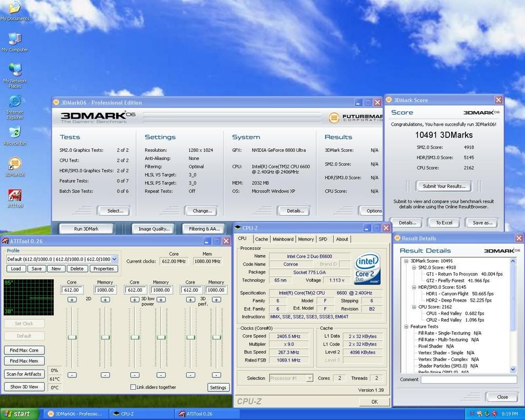
Task: Click the Run 3DMark button
Action: [86, 229]
